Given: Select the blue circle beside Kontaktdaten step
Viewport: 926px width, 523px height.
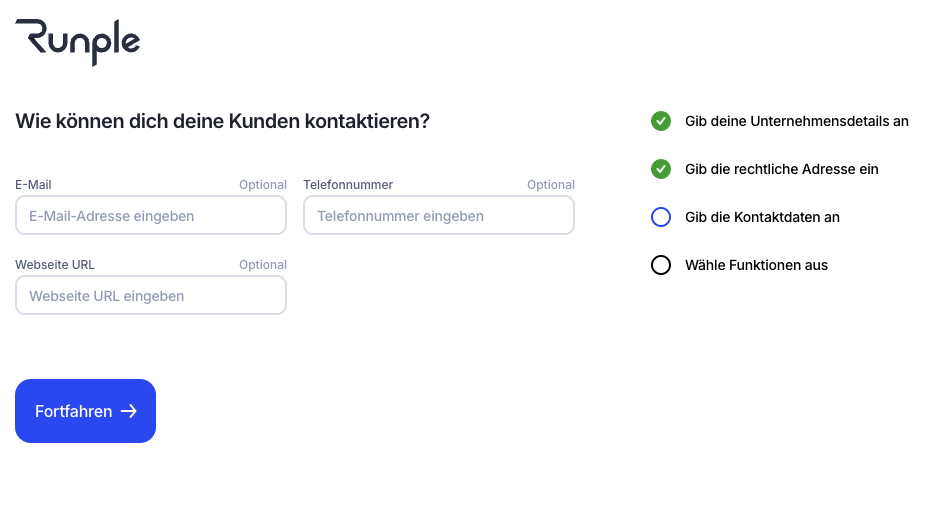Looking at the screenshot, I should 661,217.
